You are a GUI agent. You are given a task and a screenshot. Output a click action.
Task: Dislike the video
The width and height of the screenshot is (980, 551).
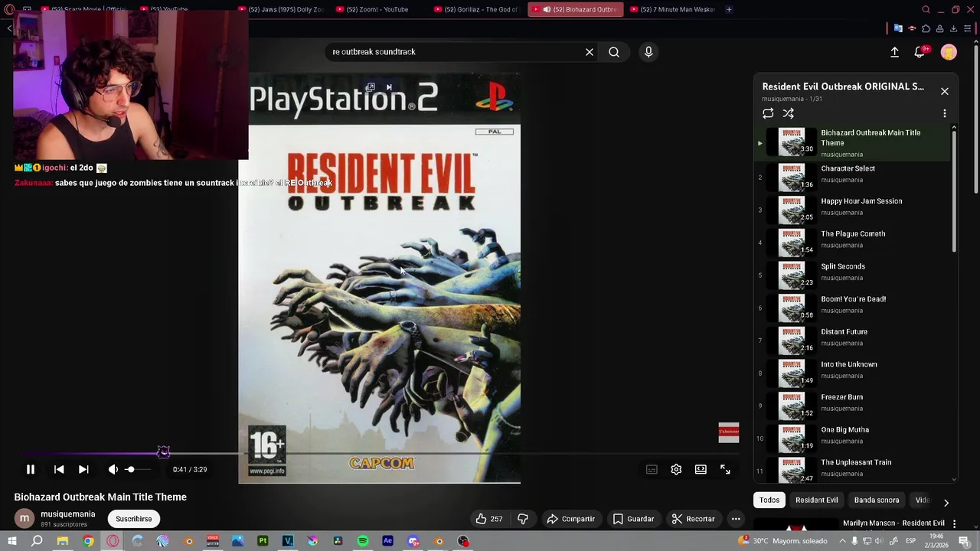tap(523, 519)
